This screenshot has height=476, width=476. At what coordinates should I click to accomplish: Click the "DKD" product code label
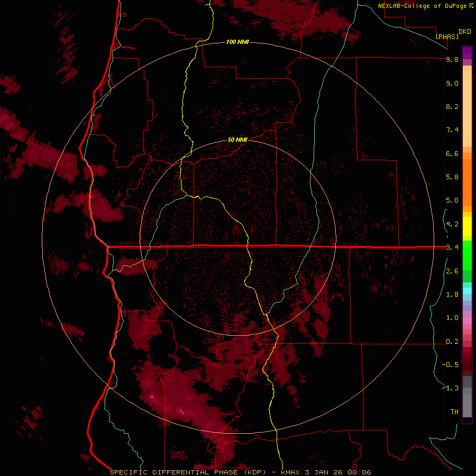(x=465, y=32)
